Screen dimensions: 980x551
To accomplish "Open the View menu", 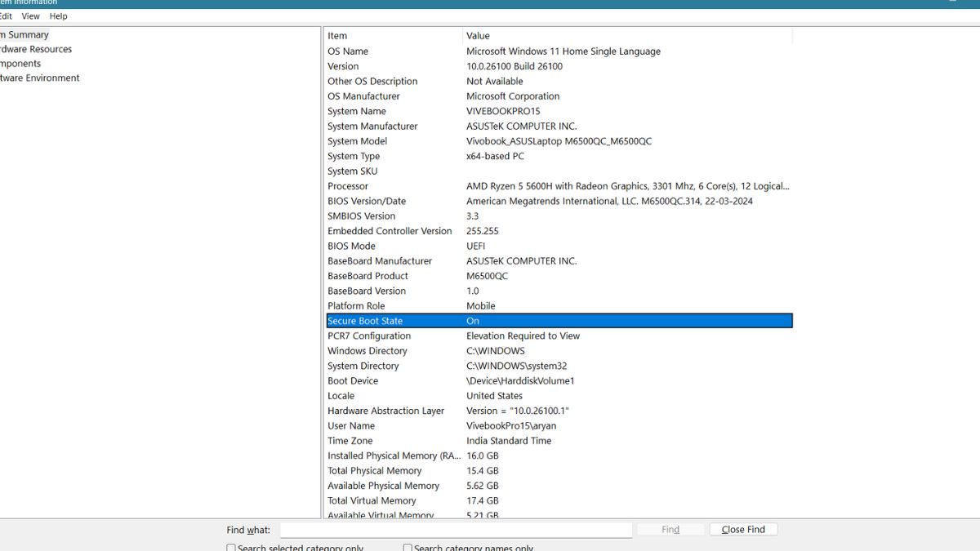I will point(30,16).
